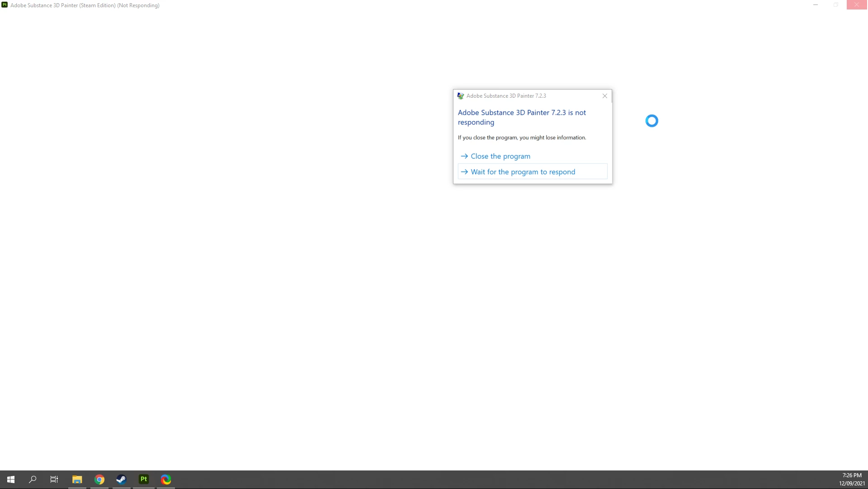Choose Wait for the program to respond

click(523, 172)
